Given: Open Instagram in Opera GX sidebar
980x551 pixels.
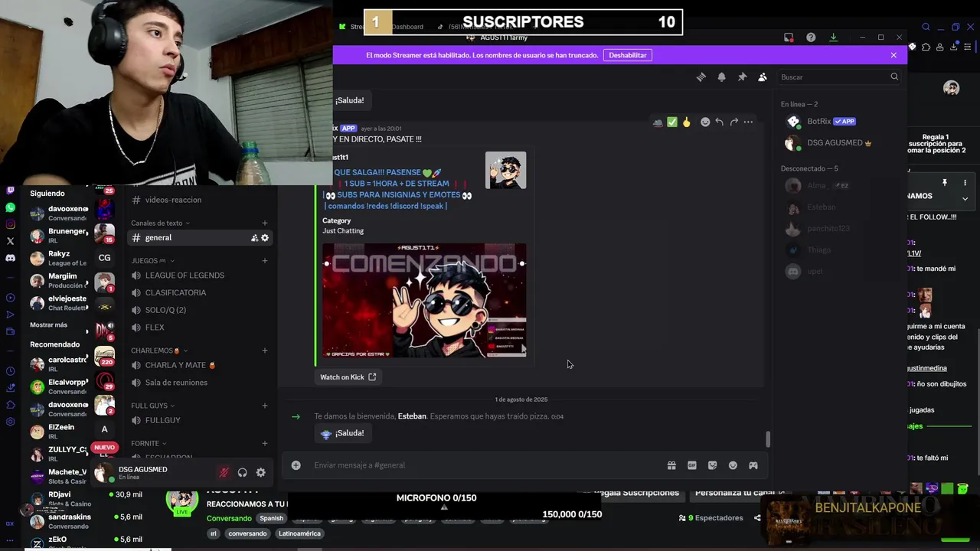Looking at the screenshot, I should 10,224.
